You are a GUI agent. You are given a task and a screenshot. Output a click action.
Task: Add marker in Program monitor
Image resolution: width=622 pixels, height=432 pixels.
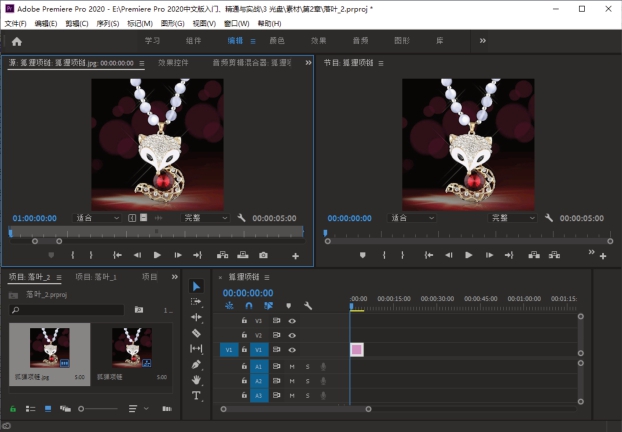pyautogui.click(x=363, y=255)
